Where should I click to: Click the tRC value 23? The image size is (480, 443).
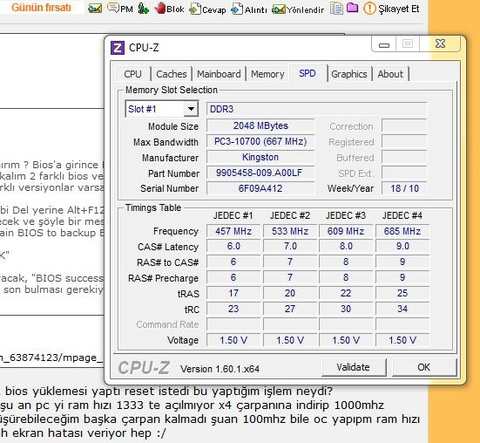[x=233, y=309]
